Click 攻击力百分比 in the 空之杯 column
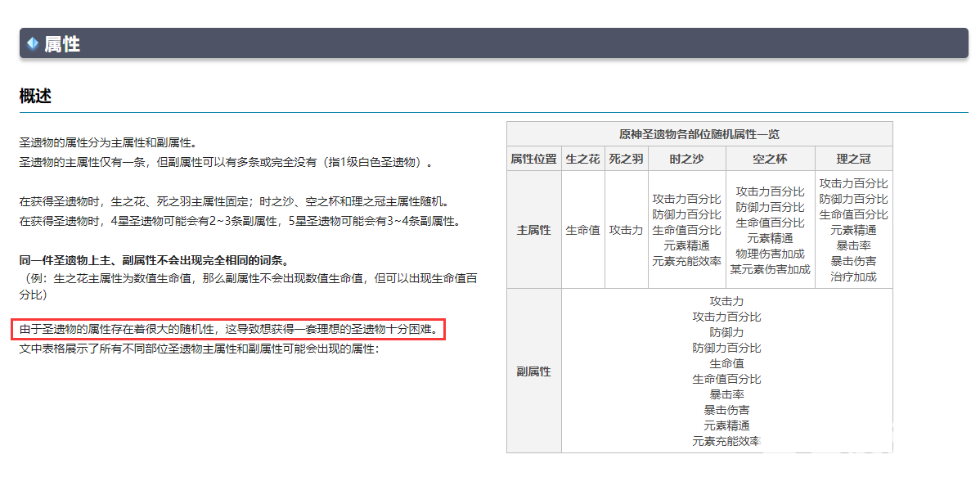980x477 pixels. 770,191
